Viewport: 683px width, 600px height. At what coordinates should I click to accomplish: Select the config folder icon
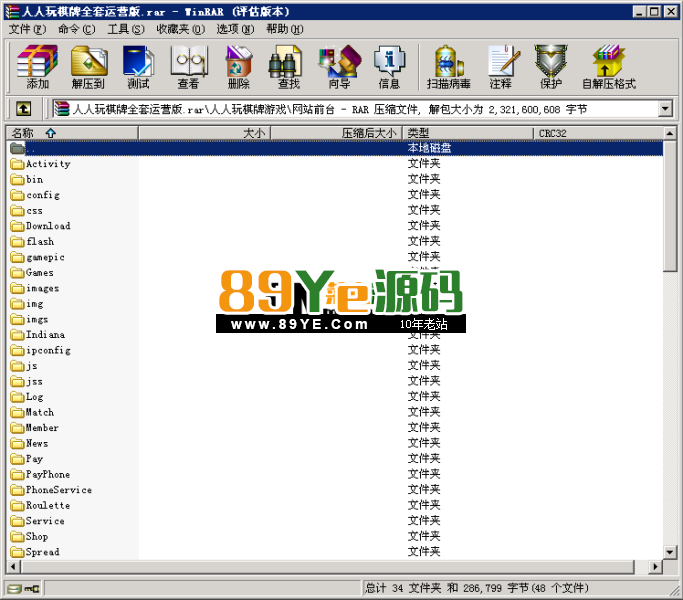tap(17, 195)
